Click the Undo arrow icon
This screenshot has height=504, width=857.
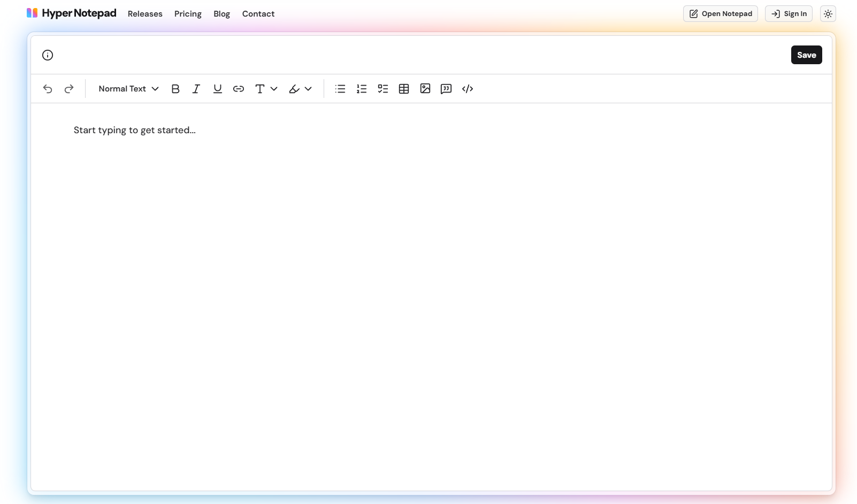tap(48, 89)
